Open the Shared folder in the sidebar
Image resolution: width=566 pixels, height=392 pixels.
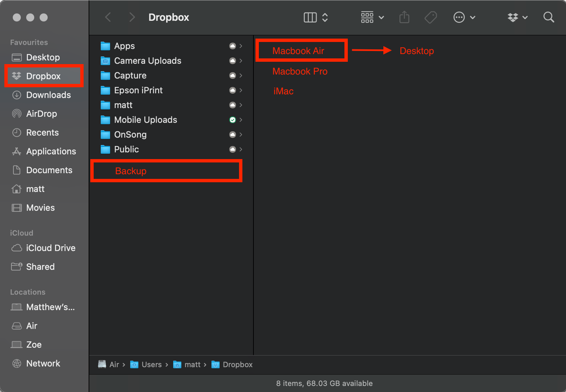(x=44, y=267)
